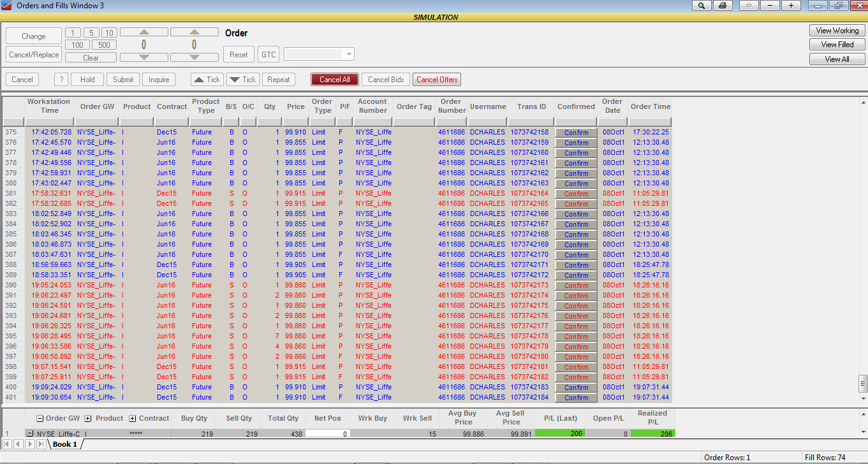The height and width of the screenshot is (464, 868).
Task: Click the Change order button
Action: click(x=34, y=36)
